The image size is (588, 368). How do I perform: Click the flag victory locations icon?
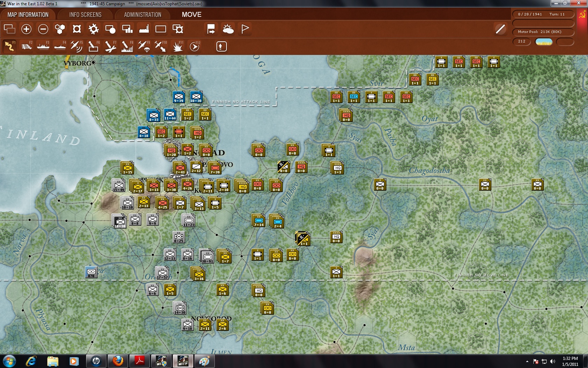[x=245, y=29]
